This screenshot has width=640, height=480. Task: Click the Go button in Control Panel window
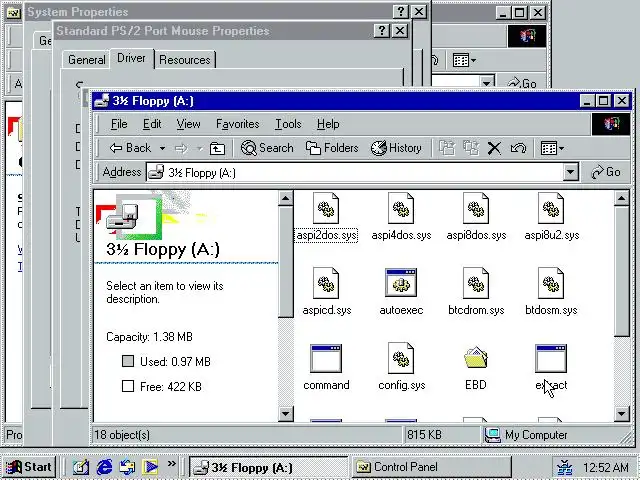pos(523,83)
